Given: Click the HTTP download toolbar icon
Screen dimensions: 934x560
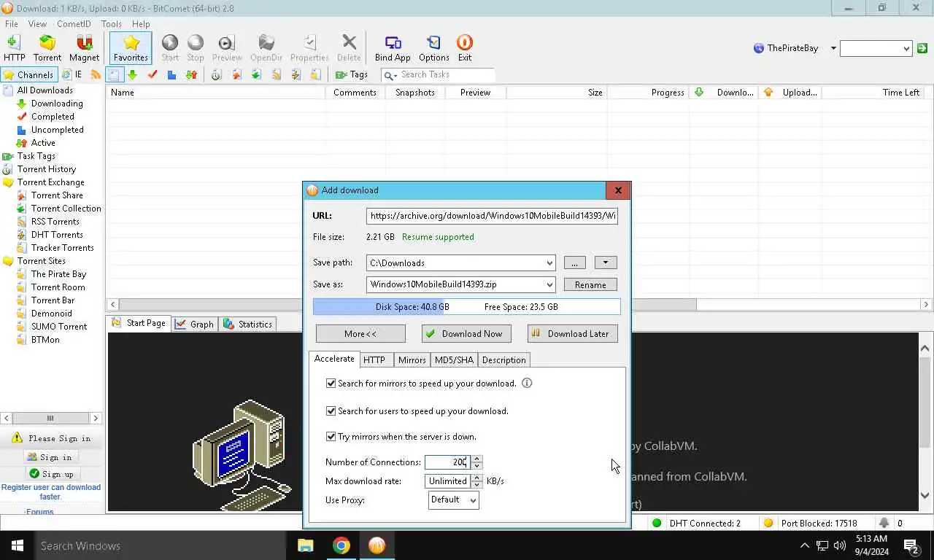Looking at the screenshot, I should click(x=14, y=48).
